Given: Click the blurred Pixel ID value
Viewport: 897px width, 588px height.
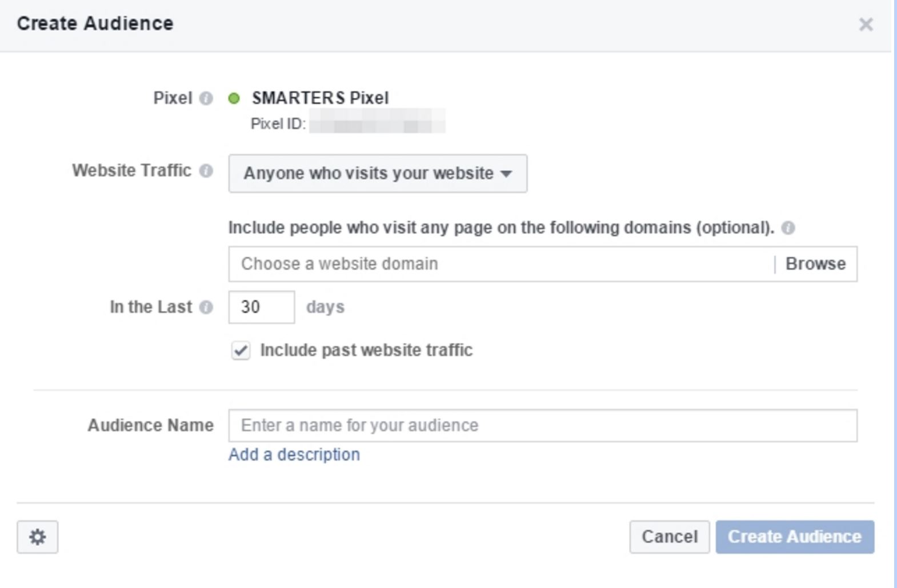Looking at the screenshot, I should (x=377, y=124).
